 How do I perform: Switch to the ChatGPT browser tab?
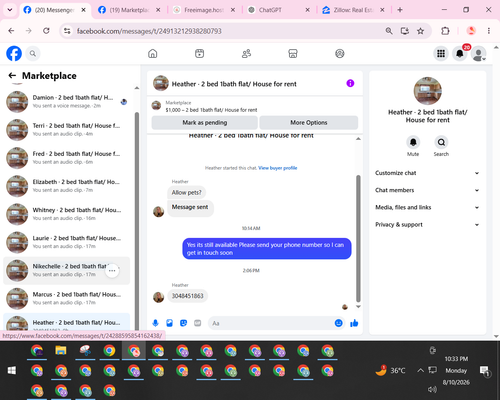click(279, 10)
